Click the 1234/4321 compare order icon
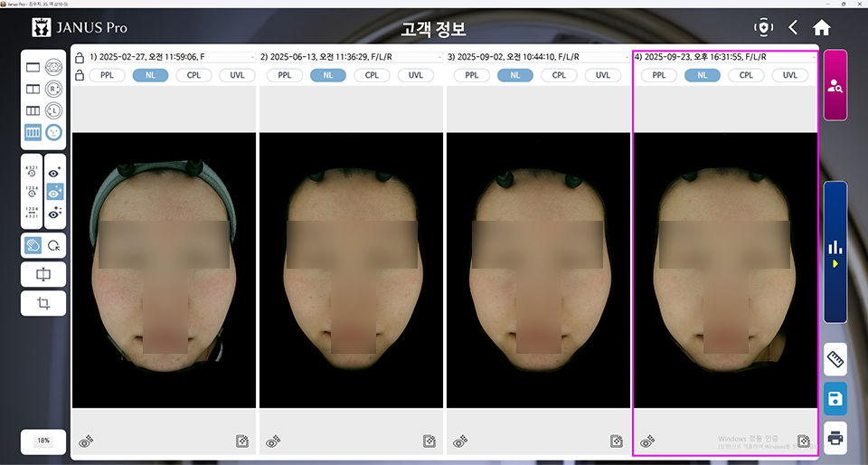 pyautogui.click(x=33, y=213)
